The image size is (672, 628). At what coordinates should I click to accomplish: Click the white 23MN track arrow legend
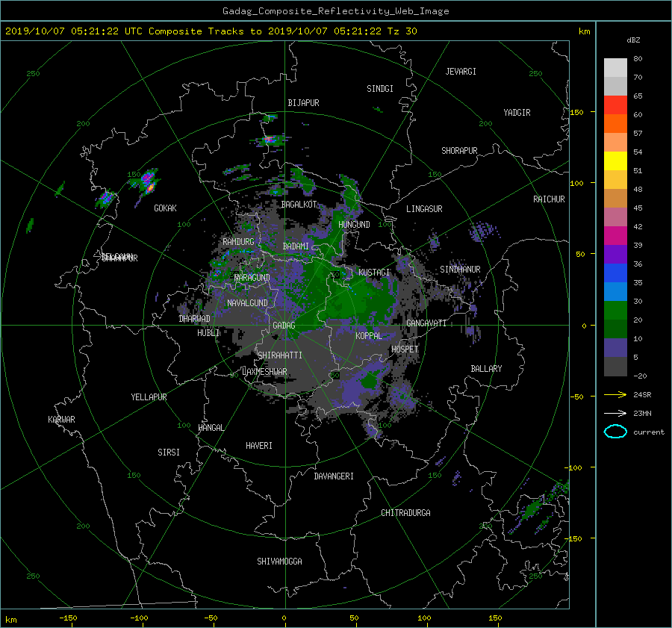point(615,413)
